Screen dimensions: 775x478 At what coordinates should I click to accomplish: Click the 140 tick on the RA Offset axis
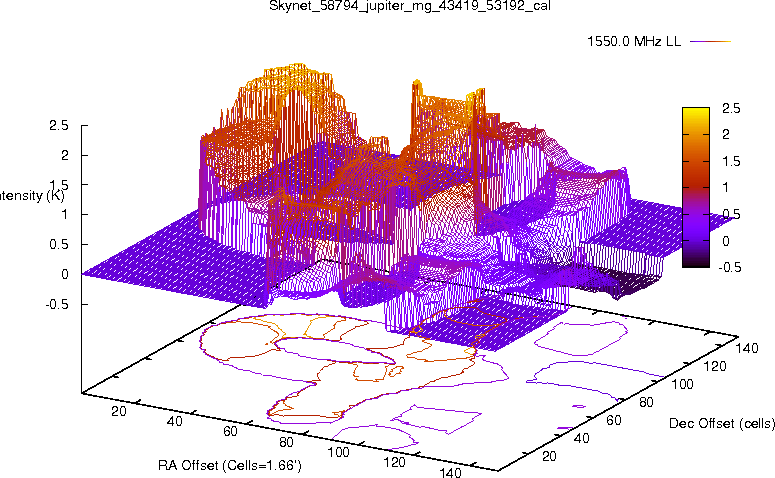pyautogui.click(x=450, y=472)
